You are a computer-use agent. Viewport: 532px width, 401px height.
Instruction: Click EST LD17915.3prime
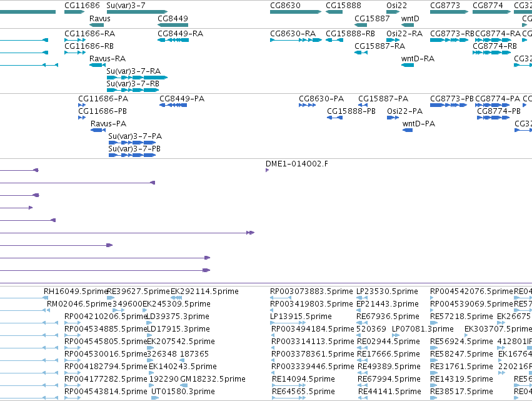tap(178, 329)
